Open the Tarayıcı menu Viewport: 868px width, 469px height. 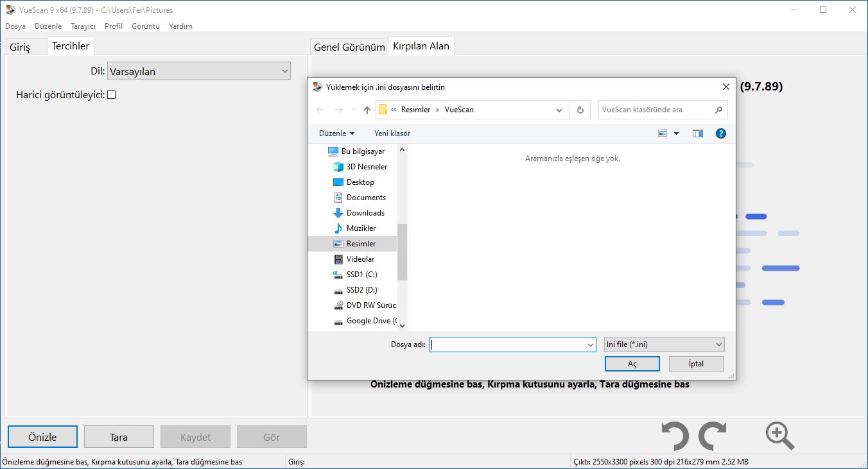[x=83, y=26]
